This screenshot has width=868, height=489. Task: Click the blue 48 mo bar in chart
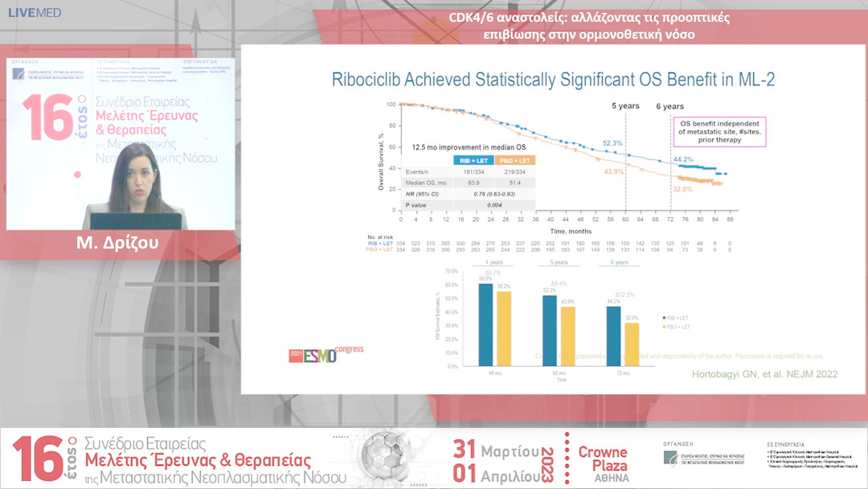point(485,324)
